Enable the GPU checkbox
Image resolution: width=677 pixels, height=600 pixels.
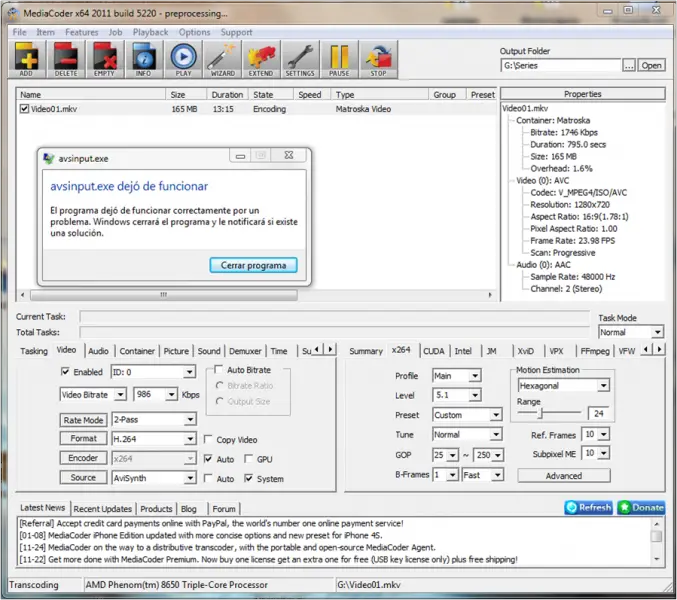[248, 458]
